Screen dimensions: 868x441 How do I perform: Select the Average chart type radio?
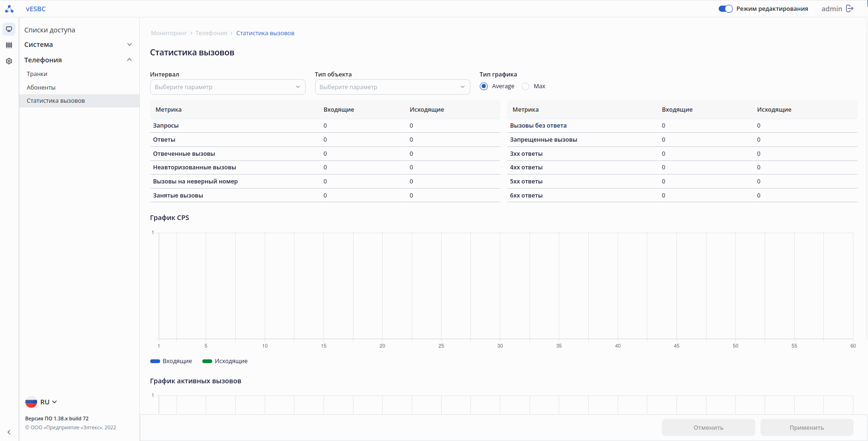(484, 86)
